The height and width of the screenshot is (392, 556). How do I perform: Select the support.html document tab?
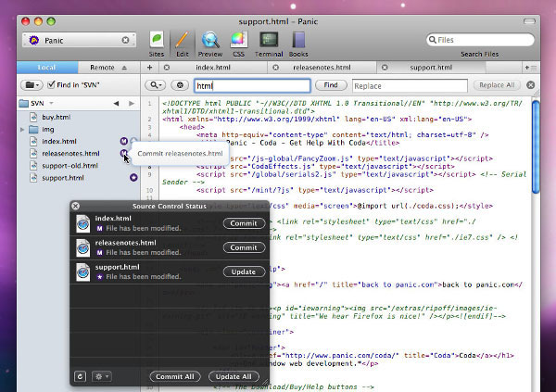pos(431,68)
